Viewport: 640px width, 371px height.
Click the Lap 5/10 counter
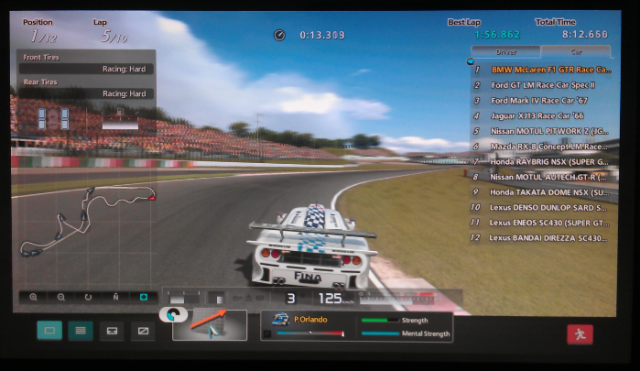[x=114, y=36]
